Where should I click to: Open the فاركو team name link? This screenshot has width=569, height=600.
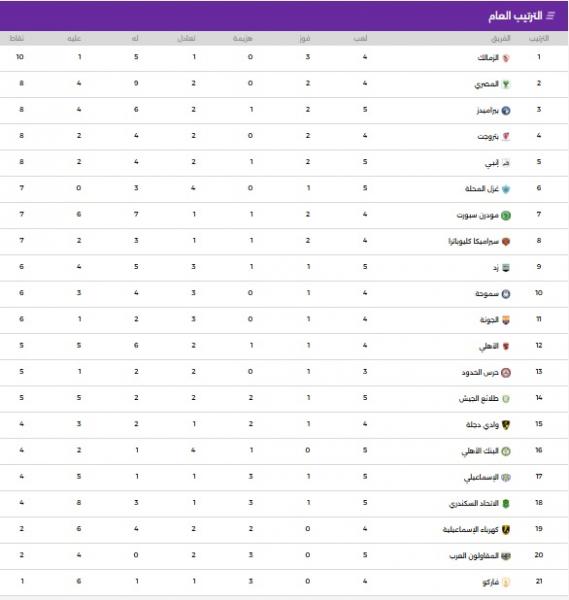(x=491, y=582)
